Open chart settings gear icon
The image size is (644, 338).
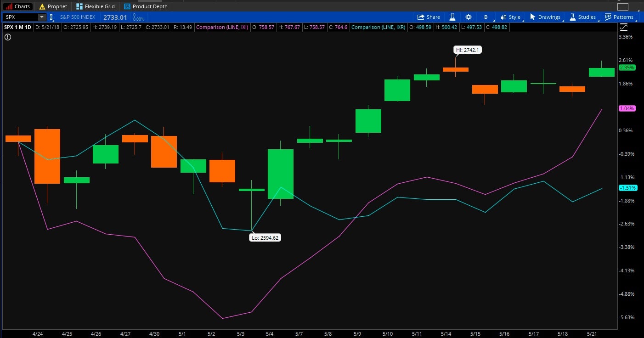[x=468, y=17]
